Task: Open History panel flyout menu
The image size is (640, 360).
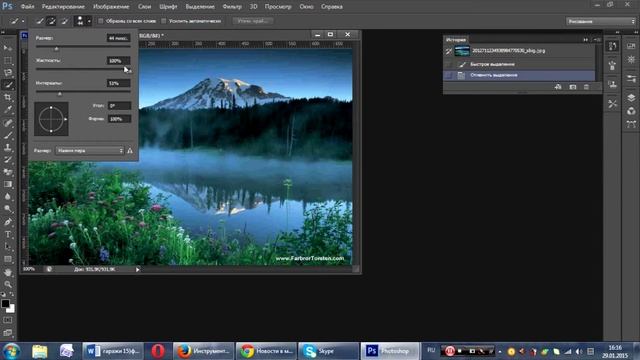Action: (x=596, y=40)
